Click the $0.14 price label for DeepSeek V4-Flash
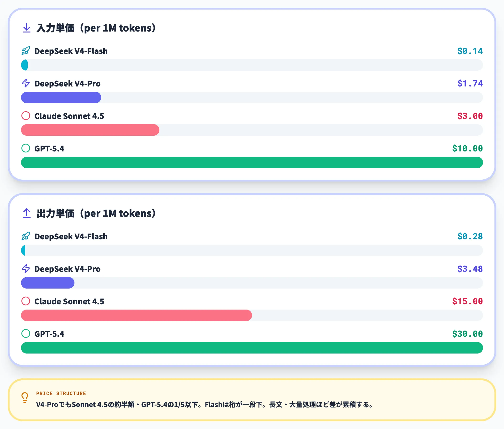 pos(470,51)
